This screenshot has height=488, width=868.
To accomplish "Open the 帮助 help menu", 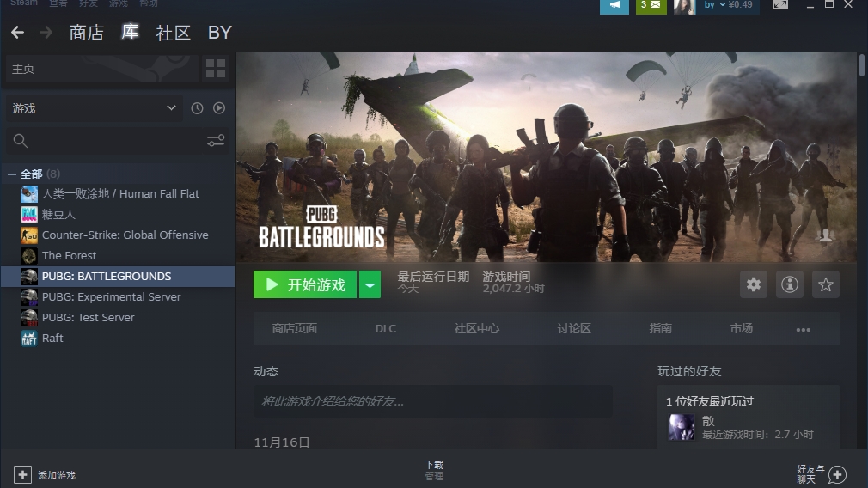I will (148, 3).
